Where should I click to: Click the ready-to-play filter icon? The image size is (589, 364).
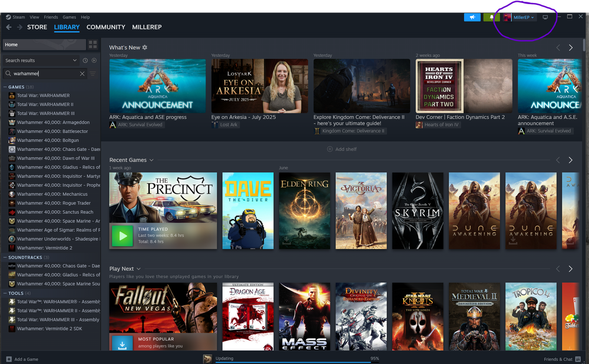click(94, 61)
